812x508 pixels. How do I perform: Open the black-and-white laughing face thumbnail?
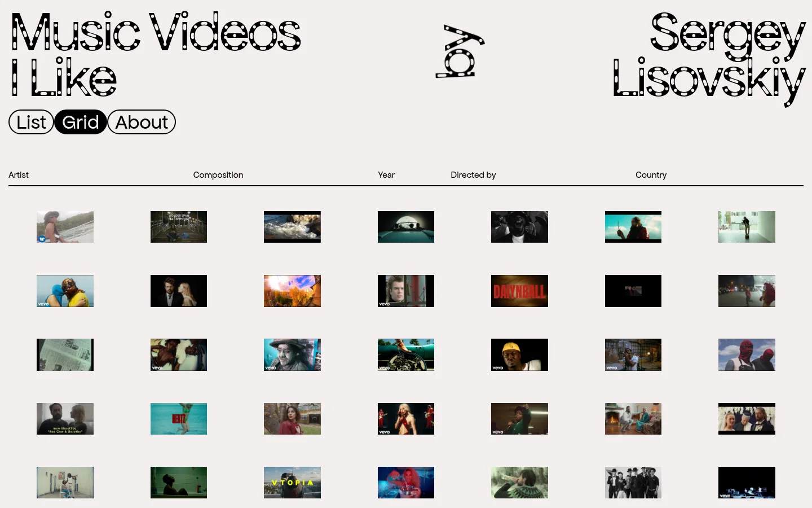pos(519,227)
